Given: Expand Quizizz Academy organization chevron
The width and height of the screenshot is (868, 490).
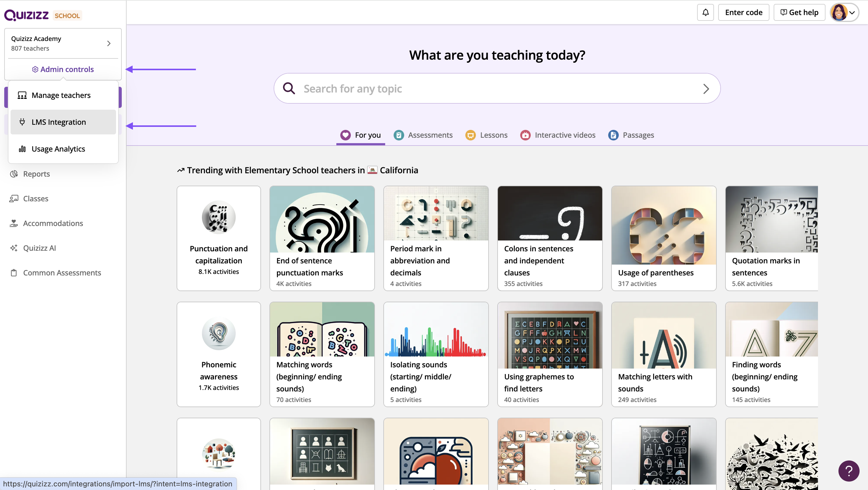Looking at the screenshot, I should coord(108,43).
